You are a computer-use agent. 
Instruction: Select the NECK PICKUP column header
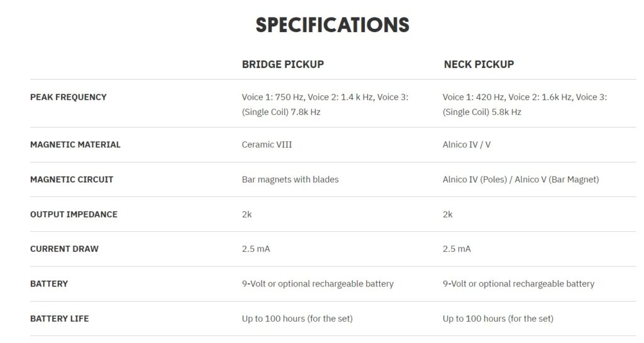pyautogui.click(x=479, y=65)
